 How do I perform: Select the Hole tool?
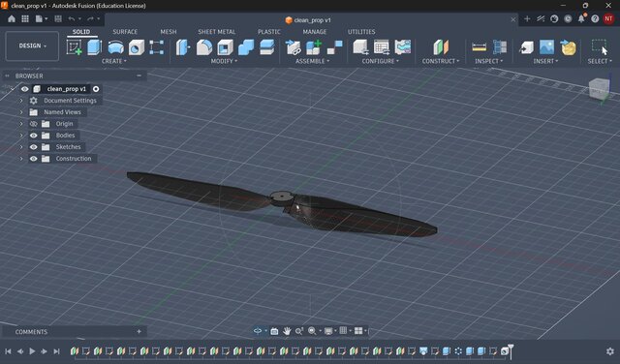136,47
